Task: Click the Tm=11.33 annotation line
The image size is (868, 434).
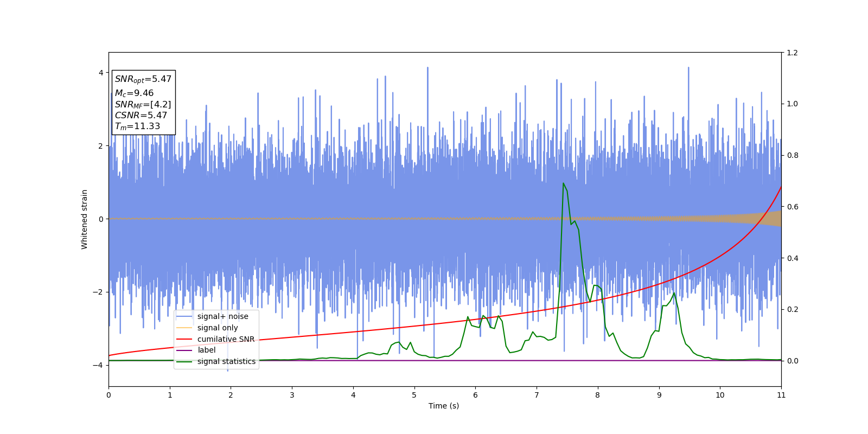Action: (137, 126)
